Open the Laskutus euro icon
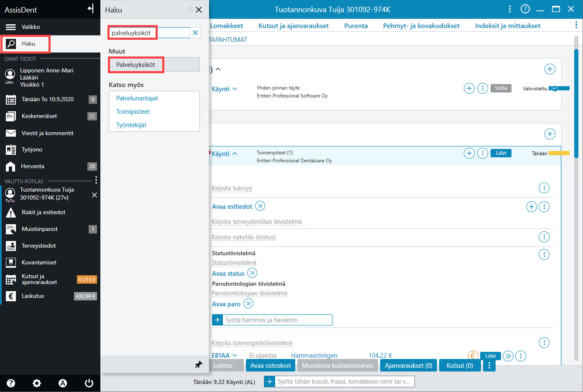This screenshot has height=392, width=583. click(x=10, y=296)
